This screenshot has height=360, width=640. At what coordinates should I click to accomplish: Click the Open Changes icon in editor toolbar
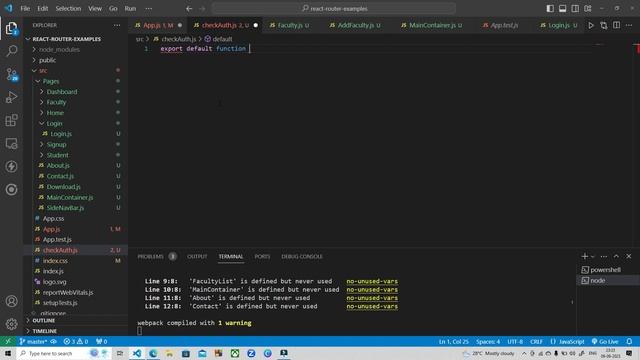click(x=604, y=25)
